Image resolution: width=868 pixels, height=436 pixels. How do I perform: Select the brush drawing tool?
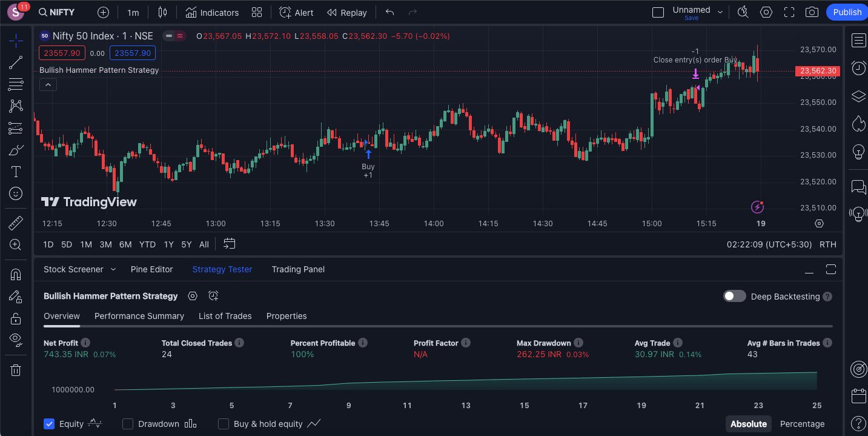(x=16, y=150)
